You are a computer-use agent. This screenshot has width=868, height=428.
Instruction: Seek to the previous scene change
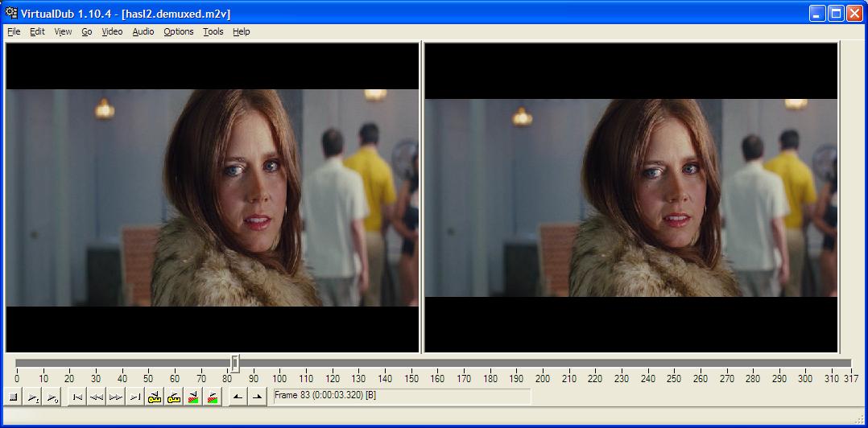(x=192, y=397)
